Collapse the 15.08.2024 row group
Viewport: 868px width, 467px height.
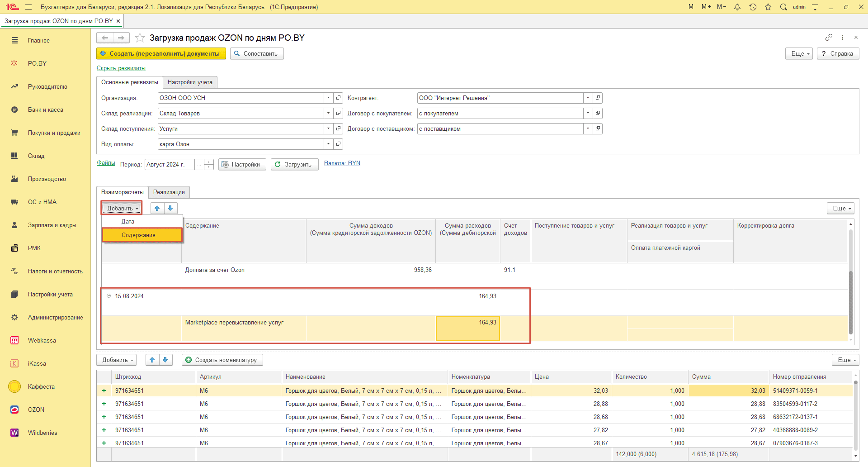click(108, 296)
